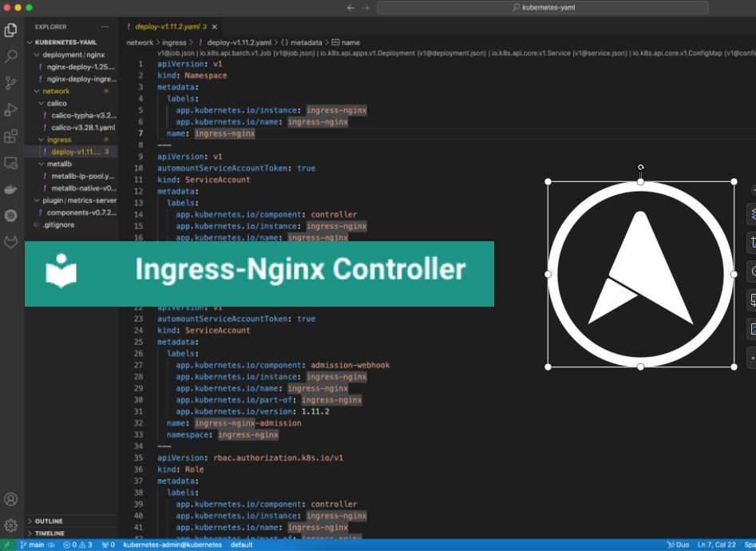The image size is (756, 551).
Task: Open the Search view icon
Action: click(10, 56)
